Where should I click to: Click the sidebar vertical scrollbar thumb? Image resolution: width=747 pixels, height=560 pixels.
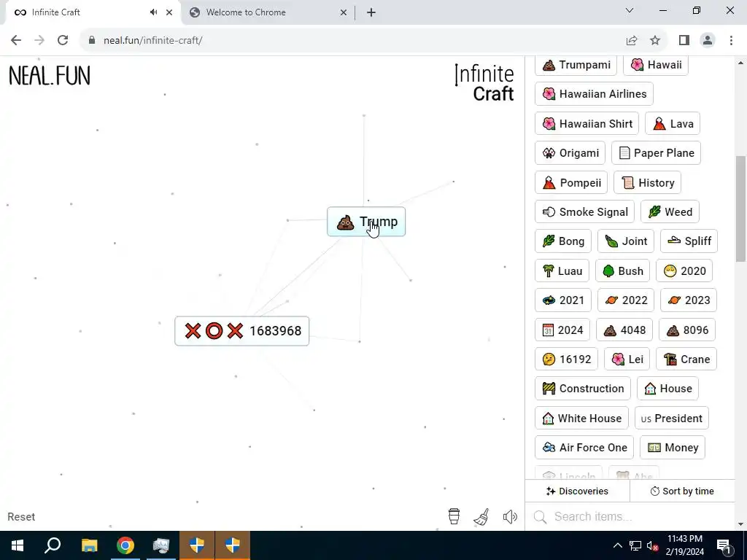coord(740,209)
